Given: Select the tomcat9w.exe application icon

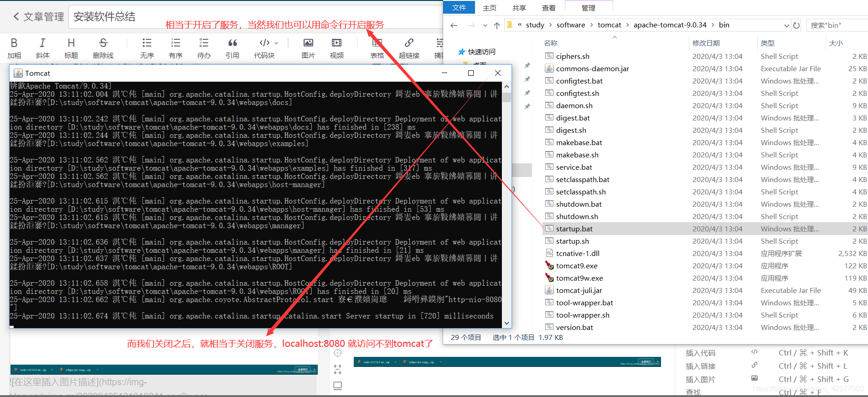Looking at the screenshot, I should pos(549,277).
